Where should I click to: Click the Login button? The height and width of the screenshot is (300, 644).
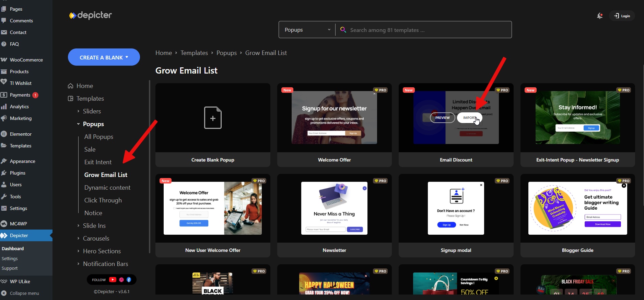(x=622, y=16)
